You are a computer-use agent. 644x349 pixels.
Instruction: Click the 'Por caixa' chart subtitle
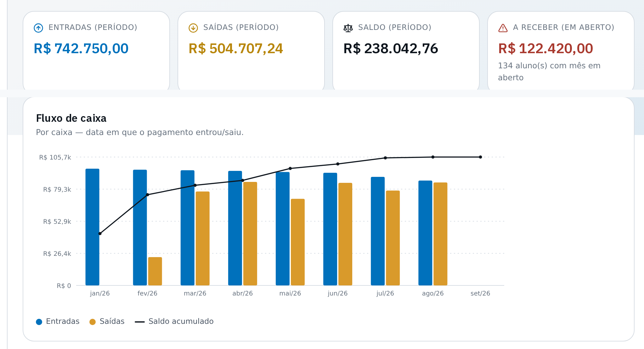click(x=140, y=132)
